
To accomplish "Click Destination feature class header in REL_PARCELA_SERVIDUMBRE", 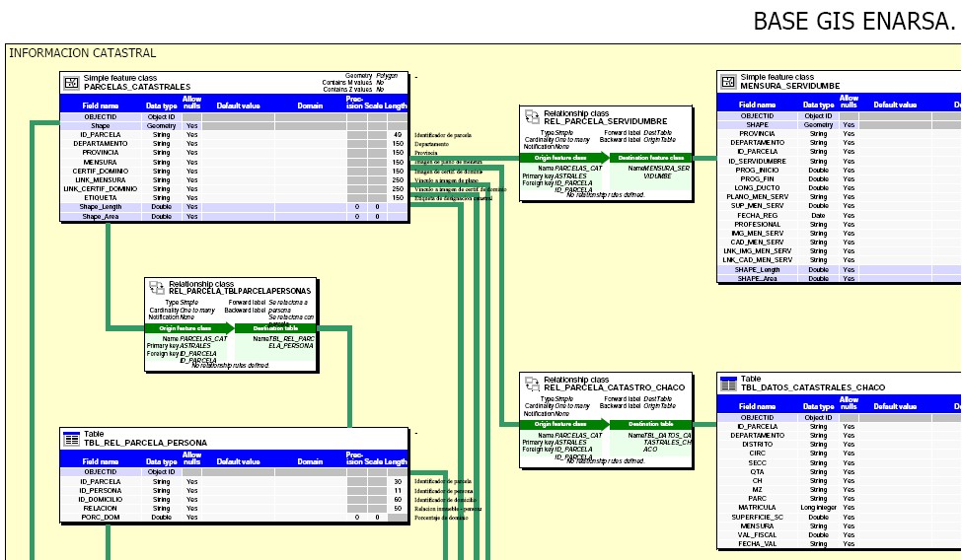I will tap(651, 159).
